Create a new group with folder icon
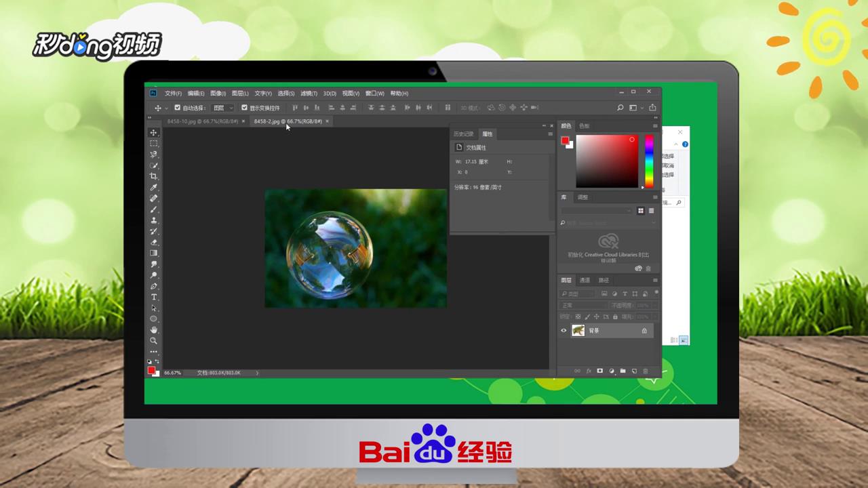Screen dimensions: 868x488 click(x=623, y=371)
